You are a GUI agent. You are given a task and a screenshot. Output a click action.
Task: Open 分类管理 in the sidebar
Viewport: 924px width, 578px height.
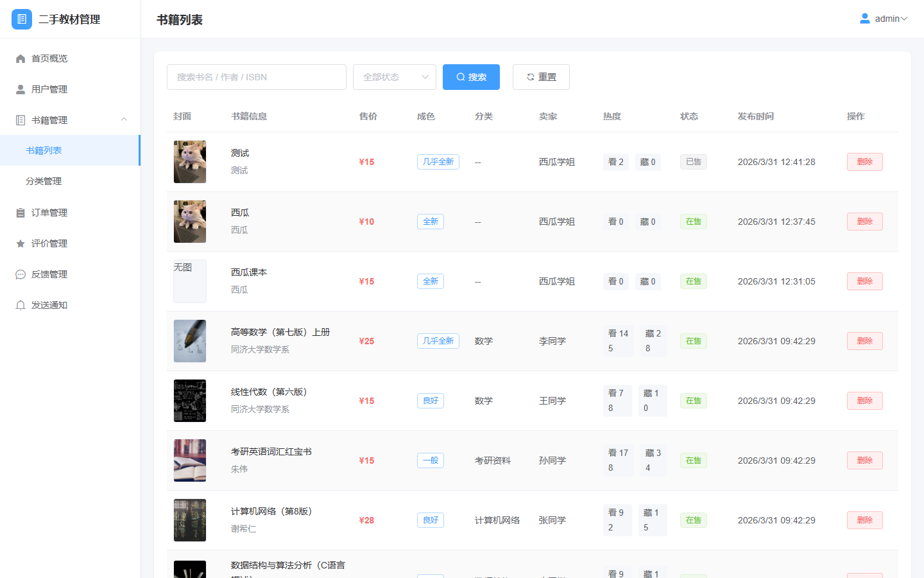pos(70,181)
